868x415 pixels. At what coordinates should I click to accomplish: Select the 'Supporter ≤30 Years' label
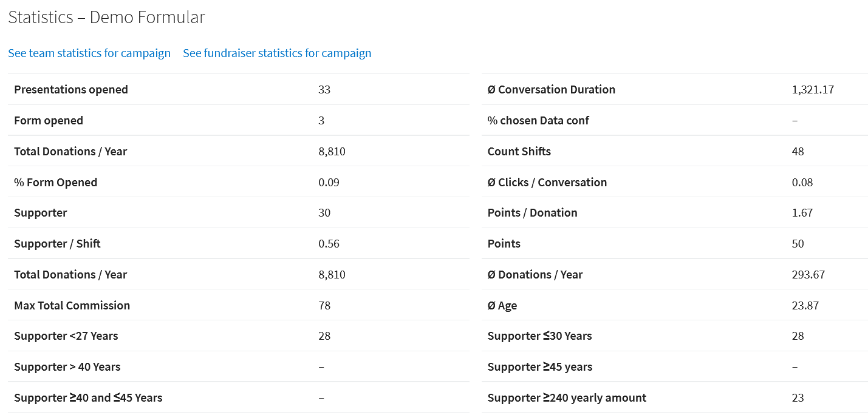(540, 336)
